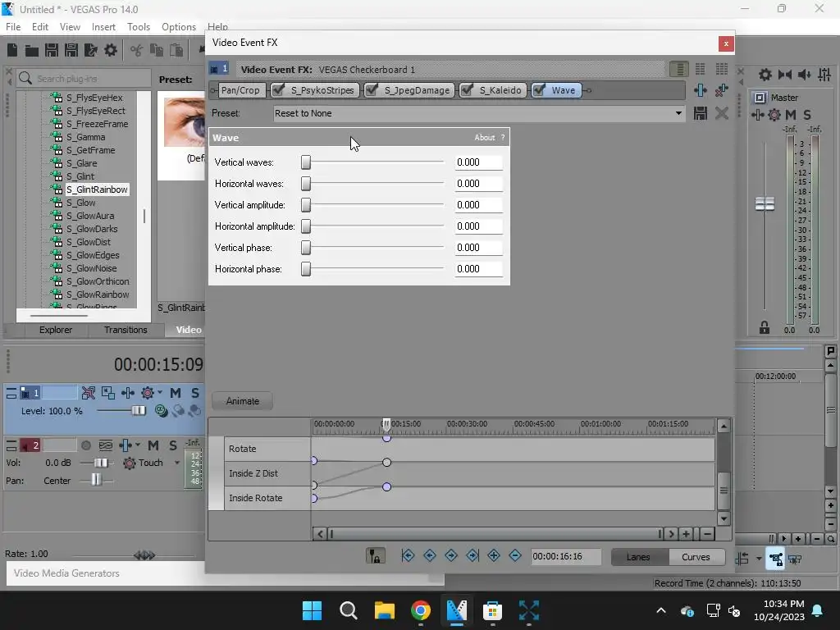Viewport: 840px width, 630px height.
Task: Switch keyframe view to Curves
Action: tap(696, 557)
